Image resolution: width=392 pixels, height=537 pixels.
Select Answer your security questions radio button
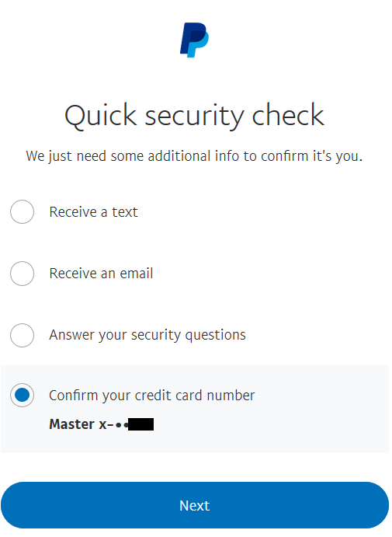[23, 335]
